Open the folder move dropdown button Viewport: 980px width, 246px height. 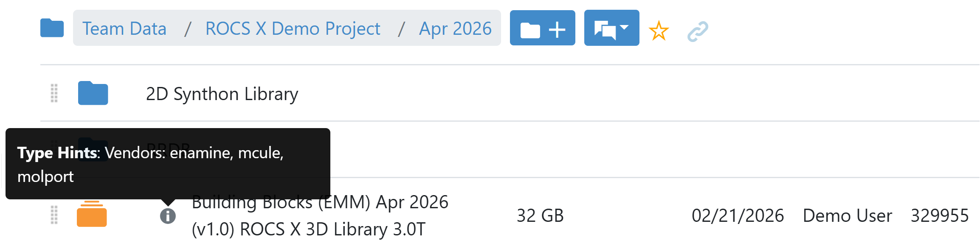(611, 28)
